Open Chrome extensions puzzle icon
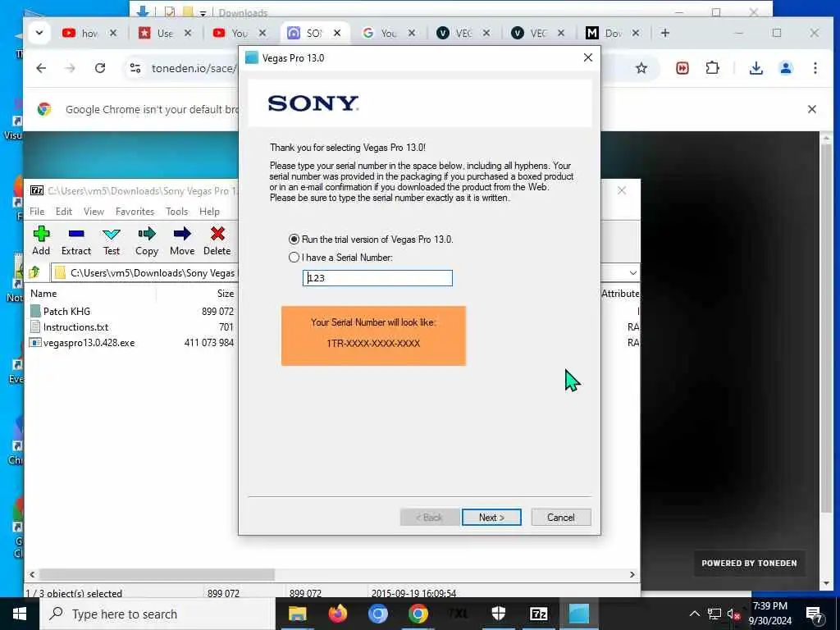The width and height of the screenshot is (840, 630). pyautogui.click(x=713, y=68)
